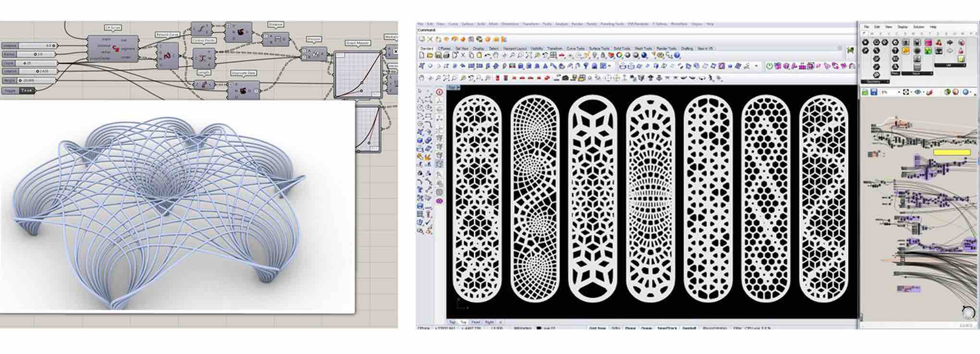Click Zoom Extents icon in Grasshopper canvas toolbar

[x=906, y=92]
